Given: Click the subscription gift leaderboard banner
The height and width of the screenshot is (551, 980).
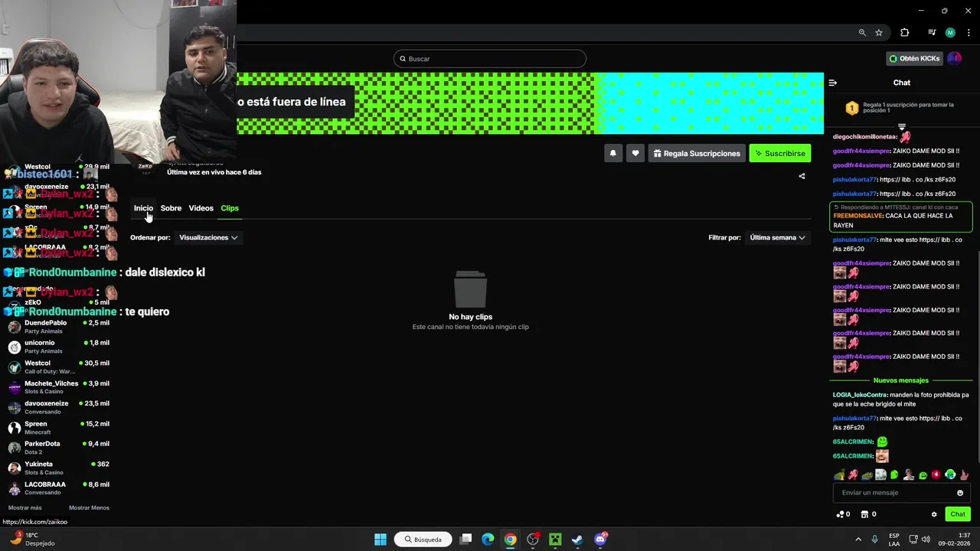Looking at the screenshot, I should tap(901, 108).
